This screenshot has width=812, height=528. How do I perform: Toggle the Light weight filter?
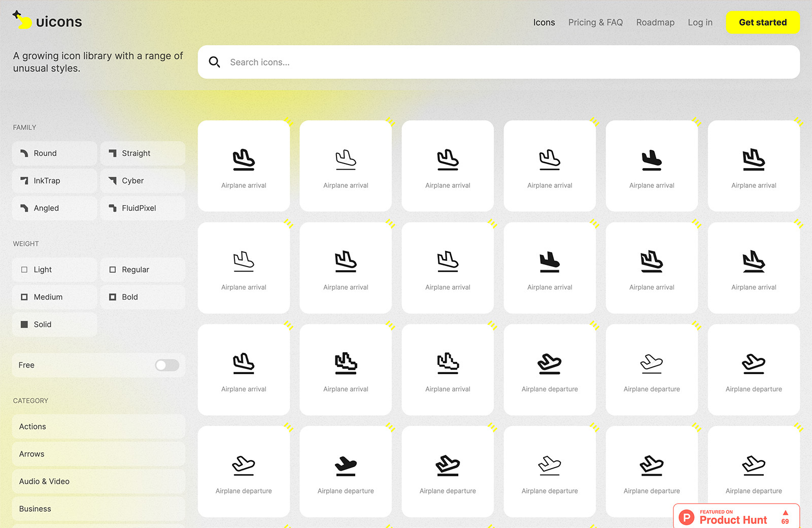(54, 270)
